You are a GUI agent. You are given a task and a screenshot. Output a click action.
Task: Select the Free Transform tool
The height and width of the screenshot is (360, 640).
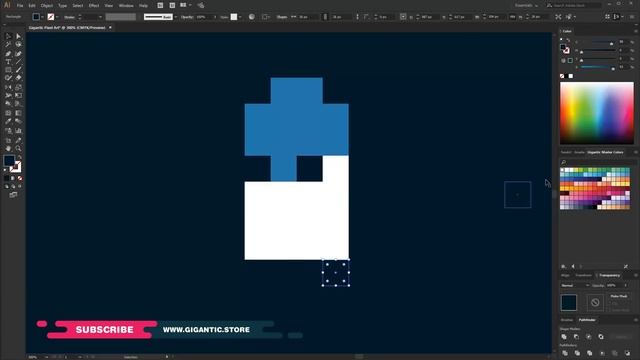18,96
